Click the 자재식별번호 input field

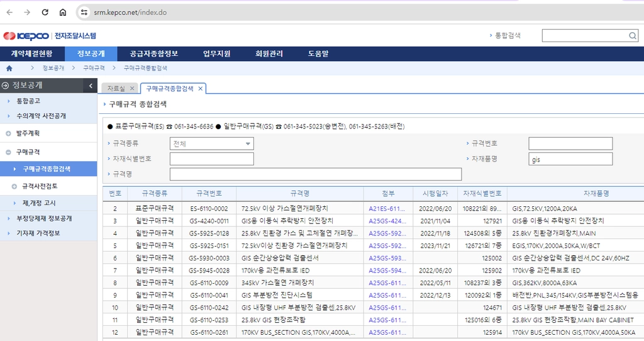point(212,159)
